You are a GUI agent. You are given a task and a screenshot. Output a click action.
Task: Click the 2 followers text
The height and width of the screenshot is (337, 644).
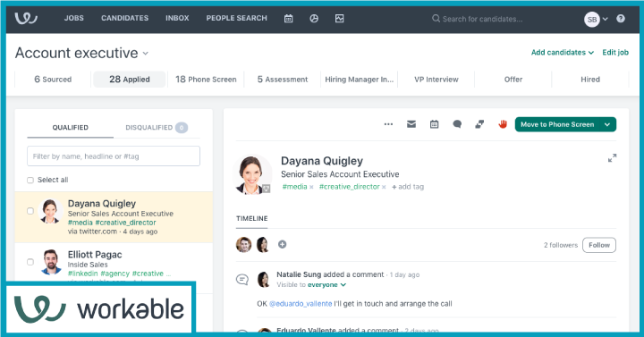click(561, 245)
